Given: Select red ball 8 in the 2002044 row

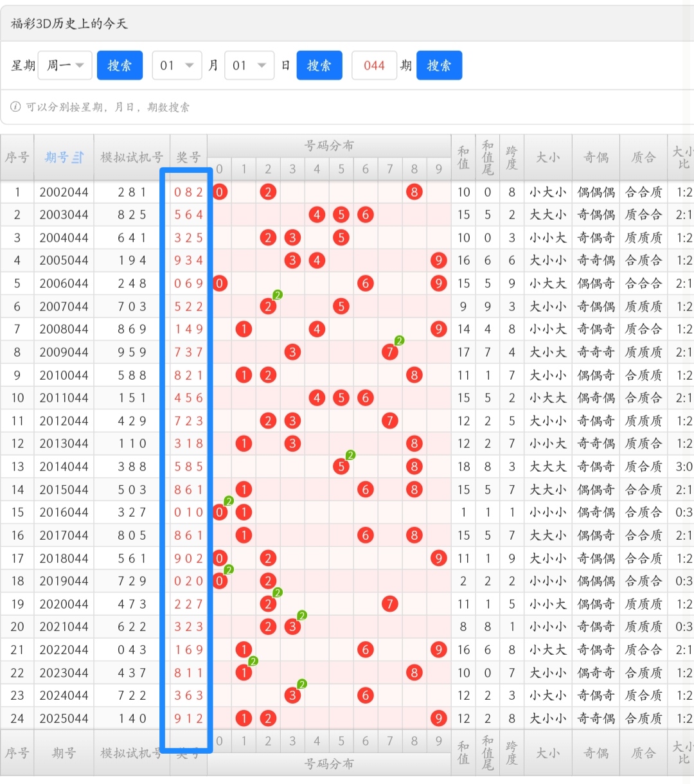Looking at the screenshot, I should click(414, 192).
